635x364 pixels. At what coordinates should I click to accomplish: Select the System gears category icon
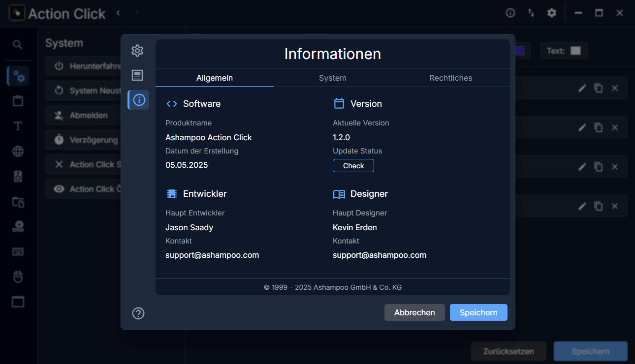point(18,76)
